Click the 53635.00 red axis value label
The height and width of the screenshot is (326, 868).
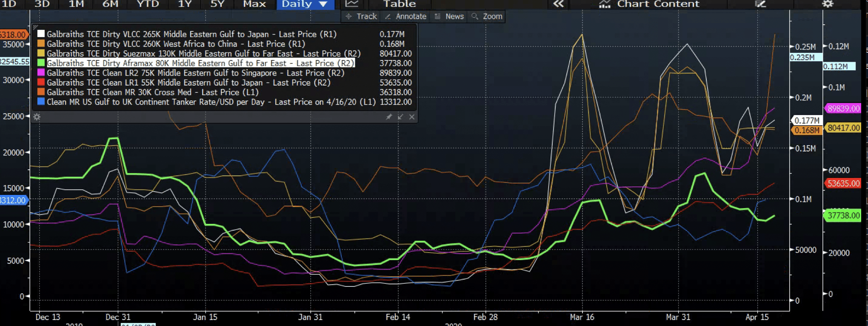tap(843, 183)
